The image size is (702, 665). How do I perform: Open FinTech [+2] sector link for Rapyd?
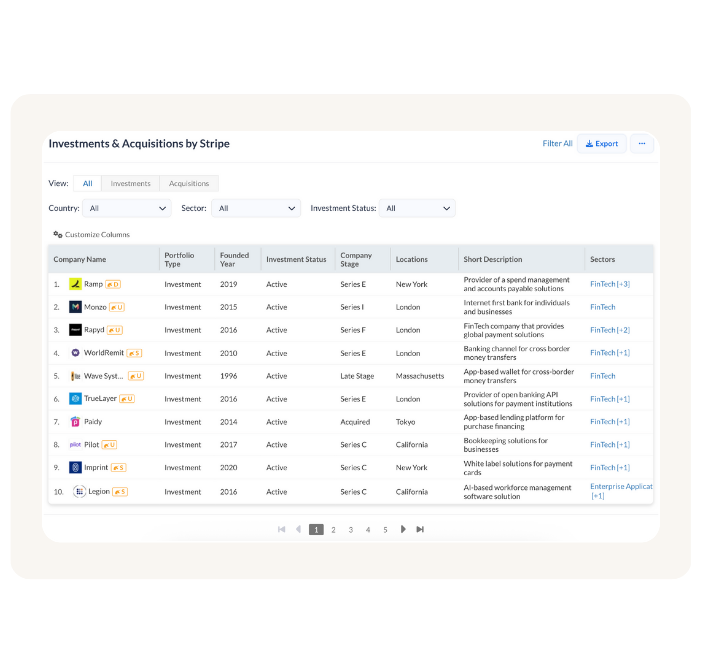pyautogui.click(x=610, y=330)
